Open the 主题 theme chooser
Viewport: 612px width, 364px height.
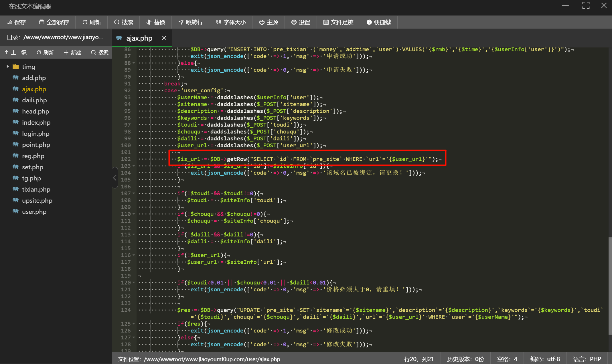point(269,22)
